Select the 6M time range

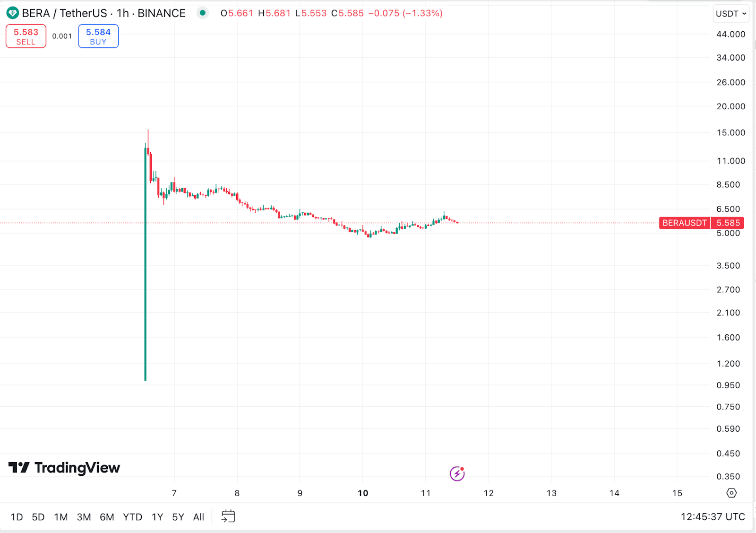click(x=107, y=517)
